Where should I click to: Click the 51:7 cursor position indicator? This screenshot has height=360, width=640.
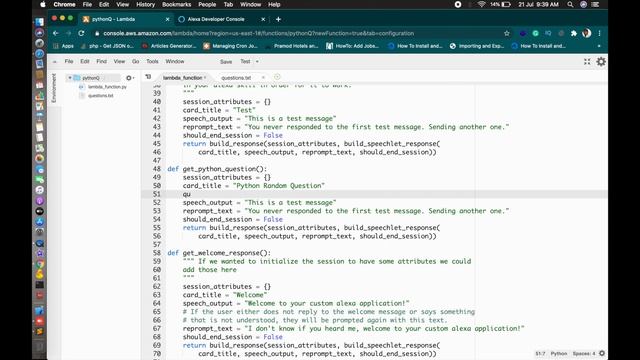pos(540,353)
